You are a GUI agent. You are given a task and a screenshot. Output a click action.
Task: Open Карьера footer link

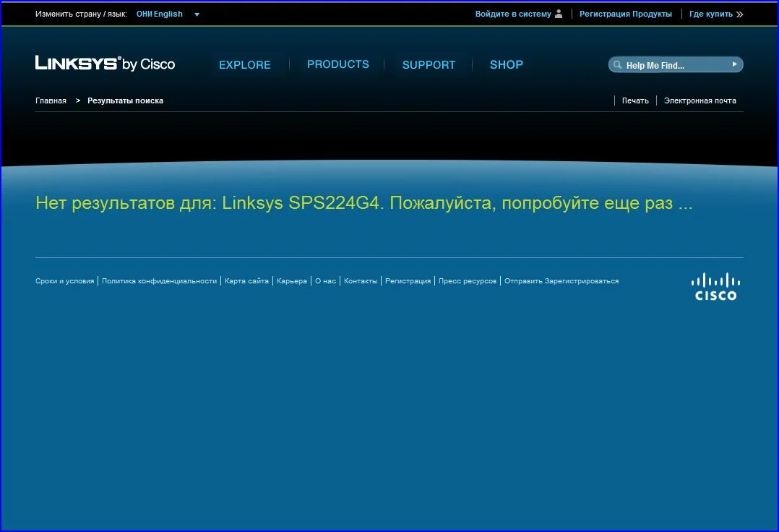point(292,280)
